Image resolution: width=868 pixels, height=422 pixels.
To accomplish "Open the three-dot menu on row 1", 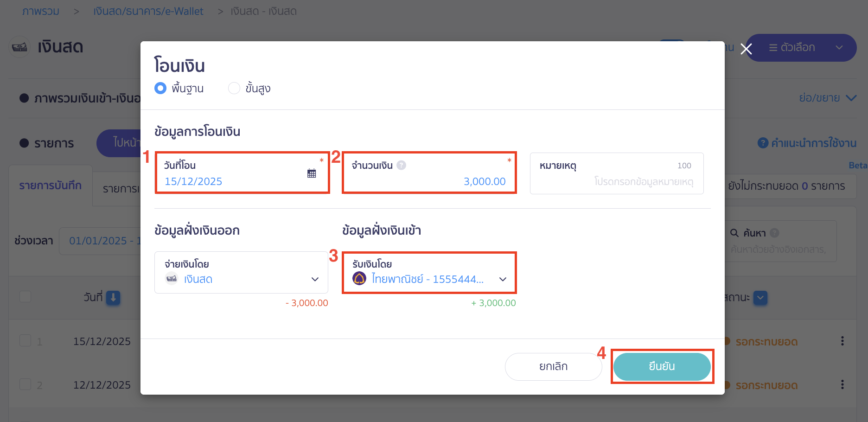I will tap(842, 341).
